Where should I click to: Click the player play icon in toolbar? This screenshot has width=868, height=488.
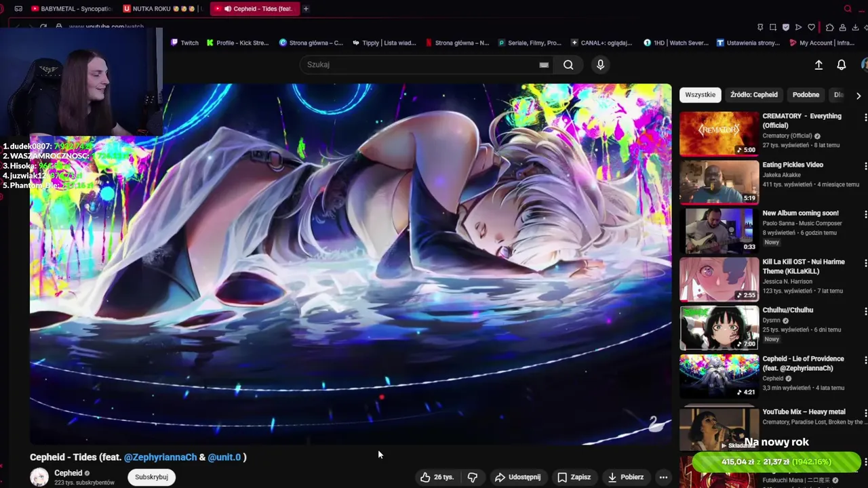click(x=799, y=27)
